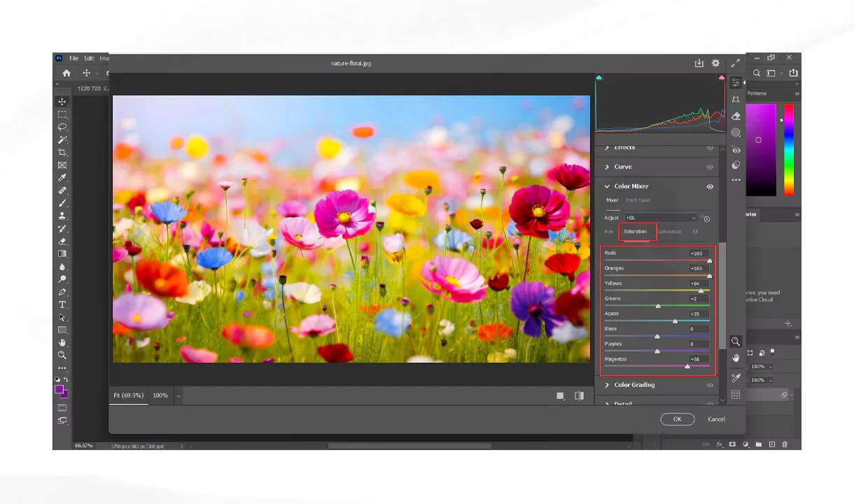Screen dimensions: 854x504
Task: Collapse the Color Mixer section
Action: point(607,186)
